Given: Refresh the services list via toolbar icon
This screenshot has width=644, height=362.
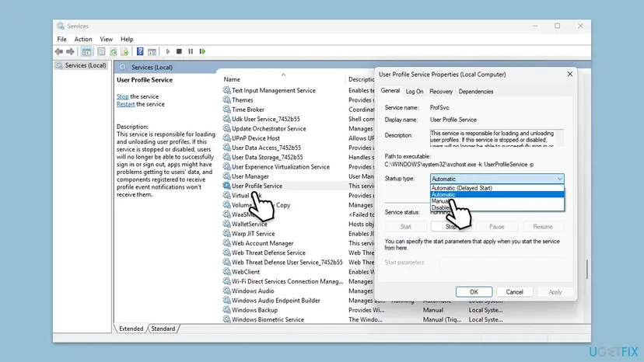Looking at the screenshot, I should click(113, 51).
